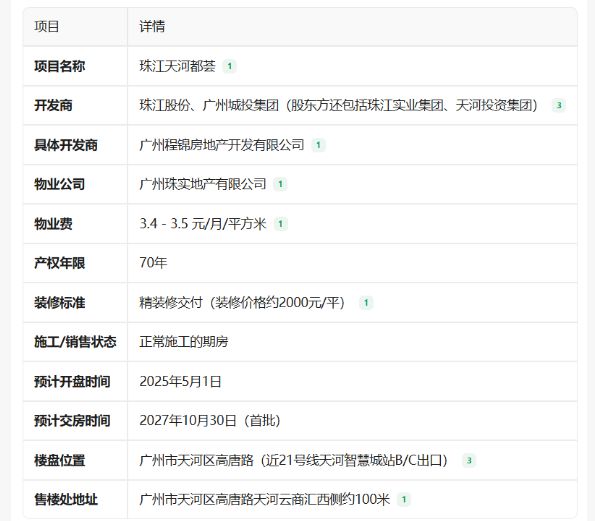Open citation badge after 广州程锦房地产开发有限公司
Viewport: 595px width, 521px height.
tap(318, 145)
